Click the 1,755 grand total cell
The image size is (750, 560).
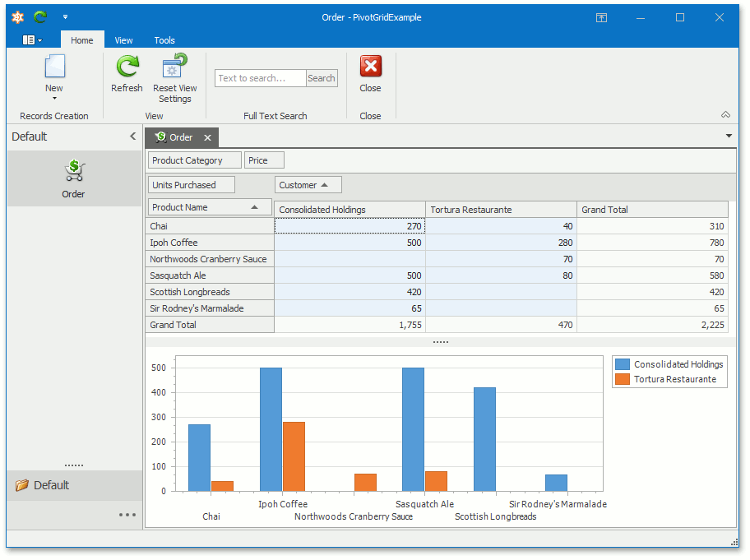click(x=350, y=325)
